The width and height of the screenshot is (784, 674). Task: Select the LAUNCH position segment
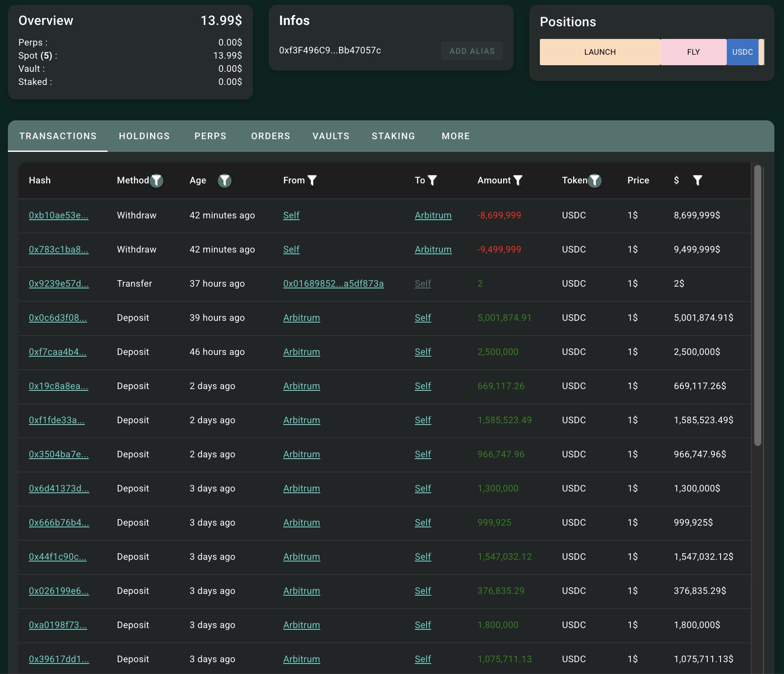600,52
